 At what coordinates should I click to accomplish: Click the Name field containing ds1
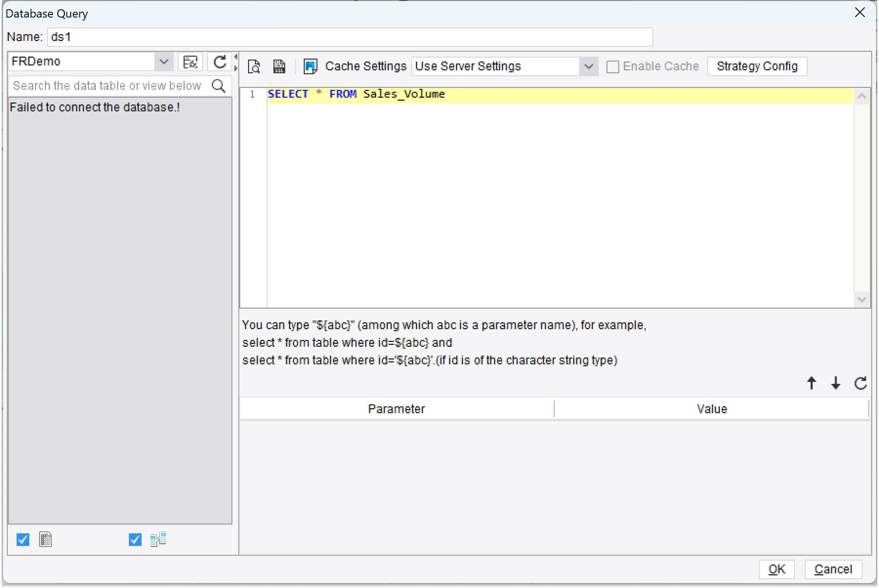pos(350,37)
